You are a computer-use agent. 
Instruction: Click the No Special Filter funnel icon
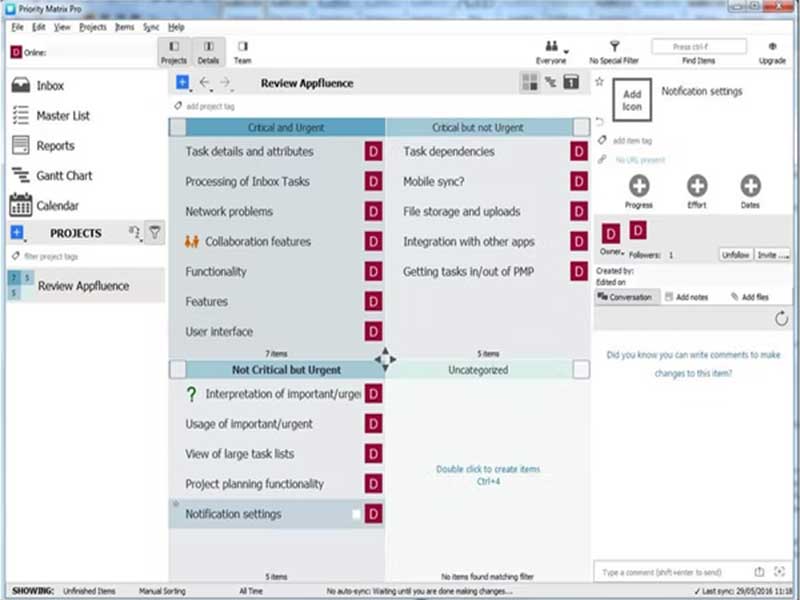coord(614,46)
